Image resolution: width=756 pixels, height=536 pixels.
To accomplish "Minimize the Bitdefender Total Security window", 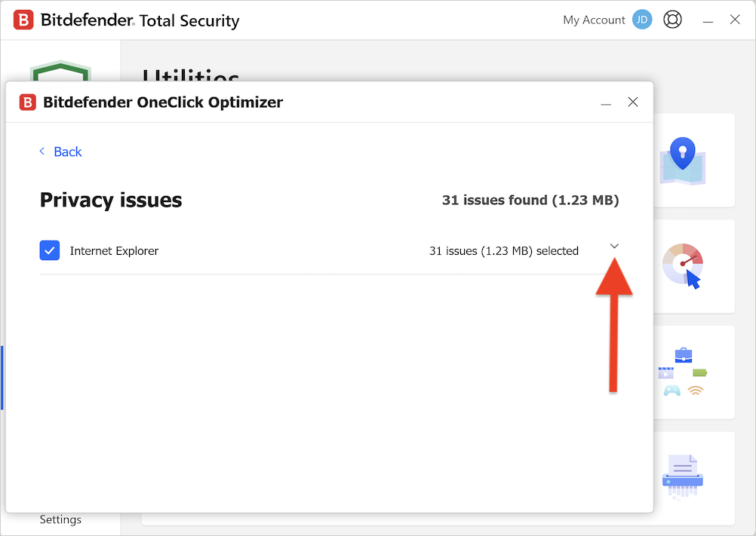I will point(707,20).
